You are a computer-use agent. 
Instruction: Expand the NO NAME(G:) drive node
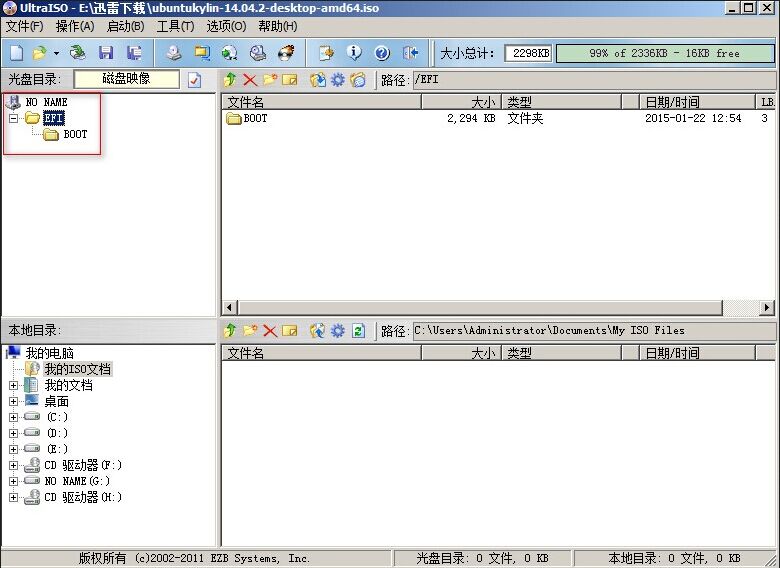point(13,481)
